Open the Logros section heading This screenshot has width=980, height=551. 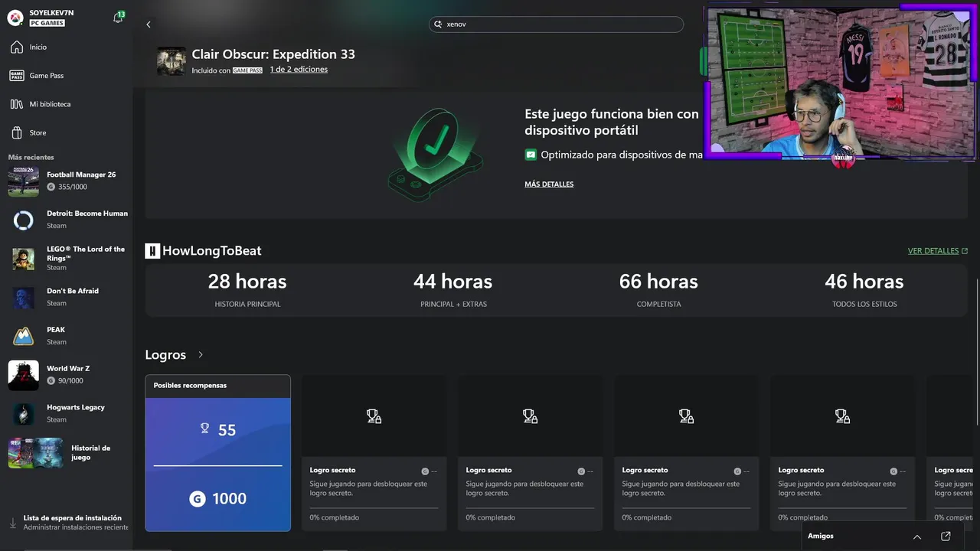165,355
